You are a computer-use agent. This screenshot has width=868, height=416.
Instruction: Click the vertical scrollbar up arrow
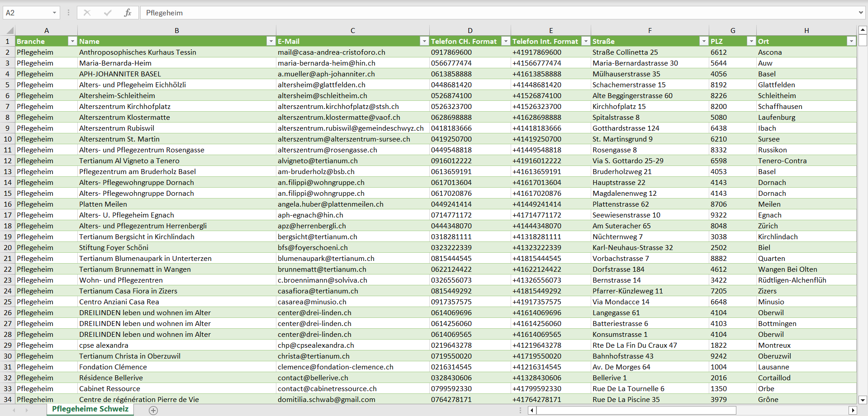click(x=863, y=30)
